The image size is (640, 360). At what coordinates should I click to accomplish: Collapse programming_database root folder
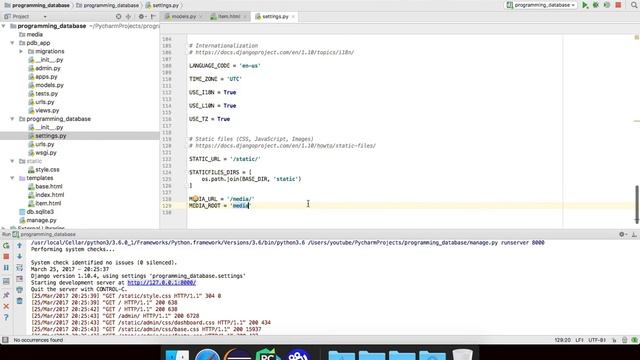tap(4, 26)
